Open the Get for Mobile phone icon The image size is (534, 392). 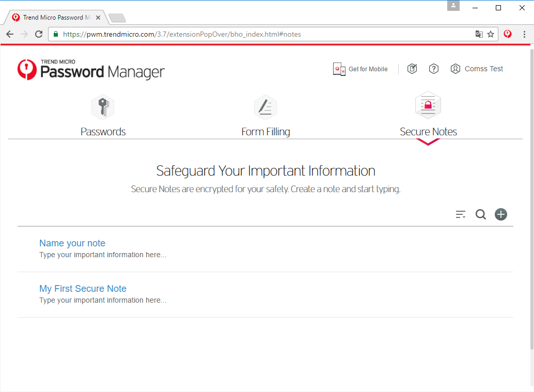[339, 69]
